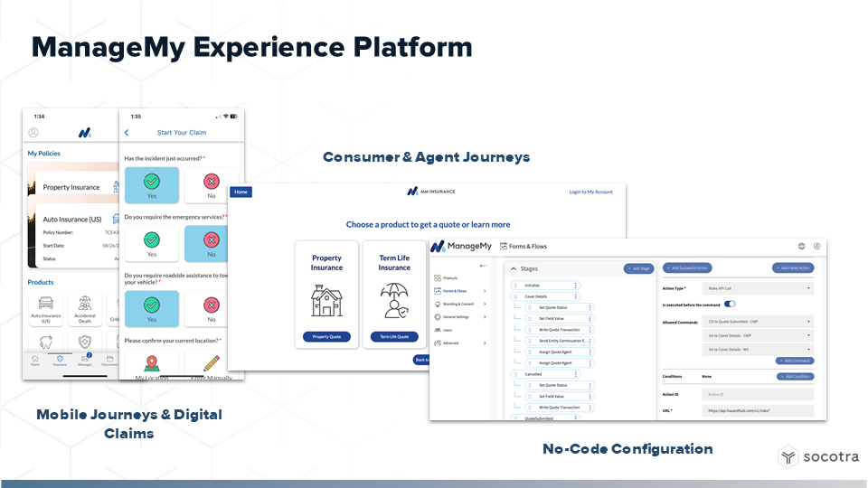Screen dimensions: 868x488
Task: Select Enter Manually pencil option
Action: point(212,363)
